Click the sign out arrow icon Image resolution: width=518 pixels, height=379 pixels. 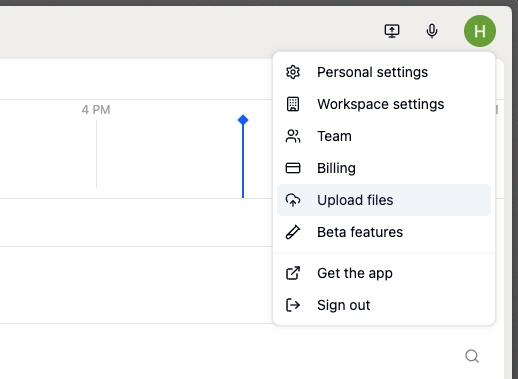tap(293, 305)
